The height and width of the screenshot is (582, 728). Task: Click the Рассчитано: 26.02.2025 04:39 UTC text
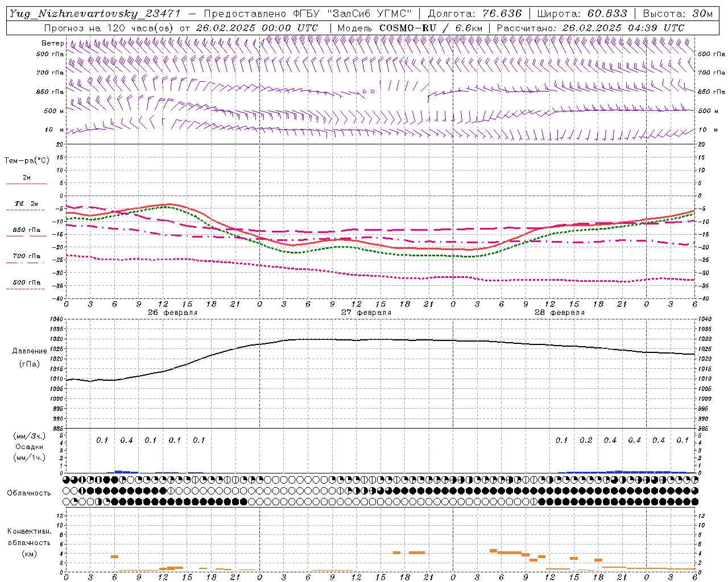(x=590, y=28)
